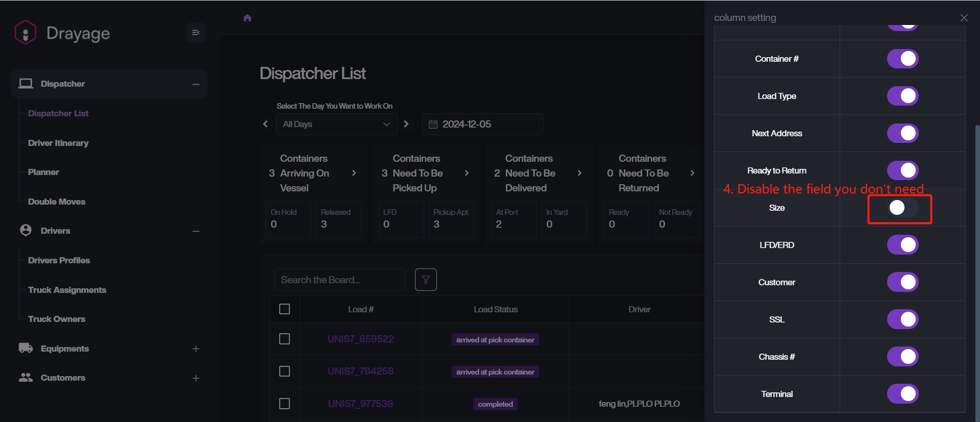980x422 pixels.
Task: Click the Drayage logo icon
Action: (26, 33)
